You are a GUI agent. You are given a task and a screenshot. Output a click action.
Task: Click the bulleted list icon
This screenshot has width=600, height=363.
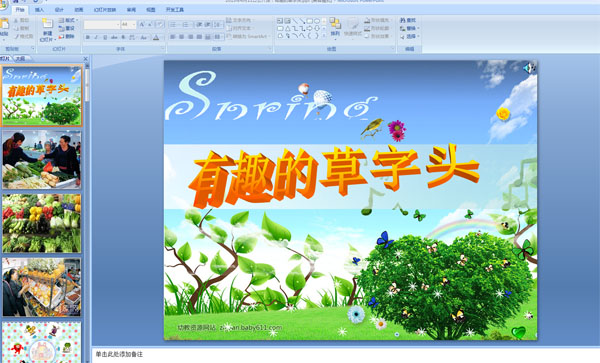point(173,25)
